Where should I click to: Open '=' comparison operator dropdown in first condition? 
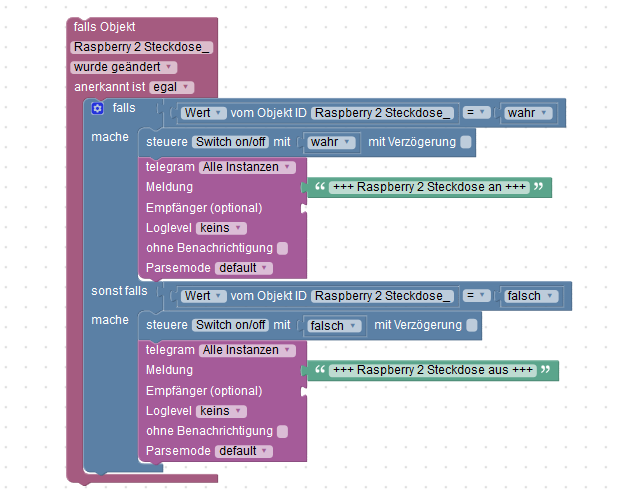476,113
